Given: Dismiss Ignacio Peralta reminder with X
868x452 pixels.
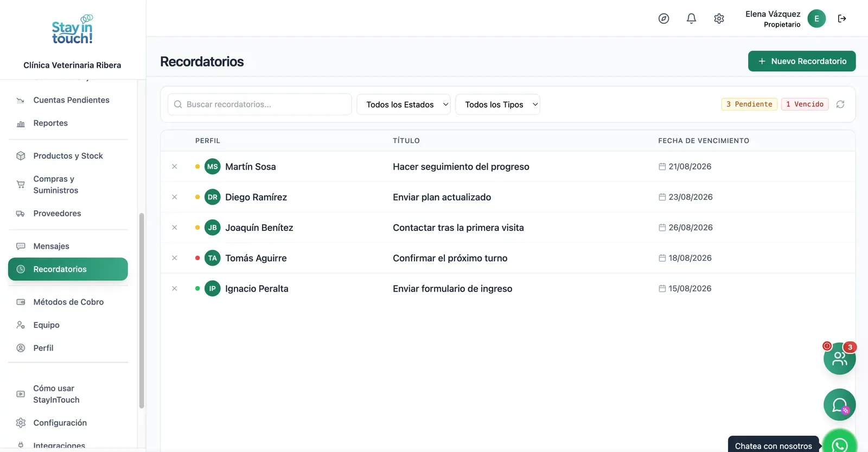Looking at the screenshot, I should [175, 288].
